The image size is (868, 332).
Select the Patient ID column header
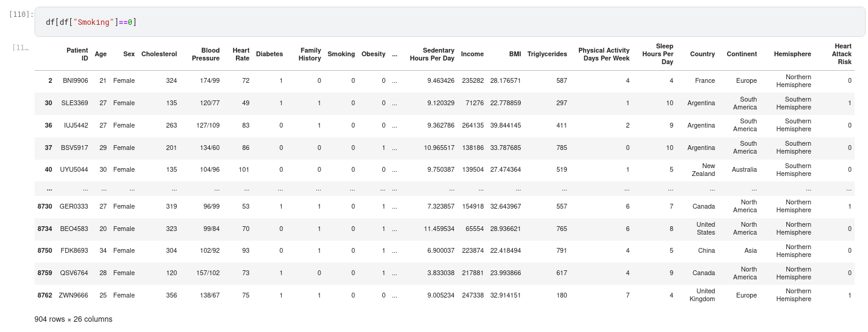coord(77,54)
